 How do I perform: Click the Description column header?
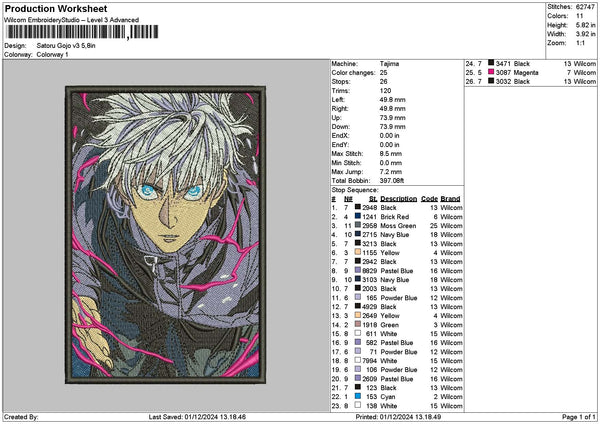(398, 199)
